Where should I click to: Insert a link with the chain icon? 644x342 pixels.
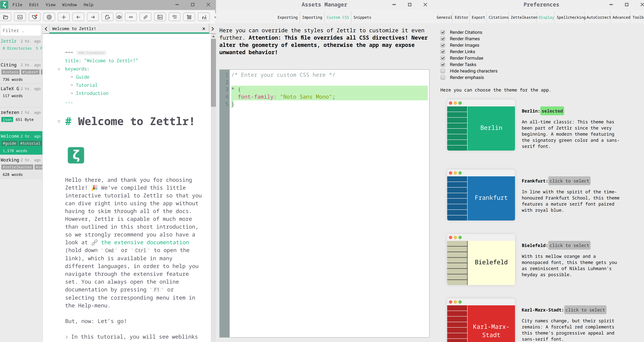(x=145, y=17)
